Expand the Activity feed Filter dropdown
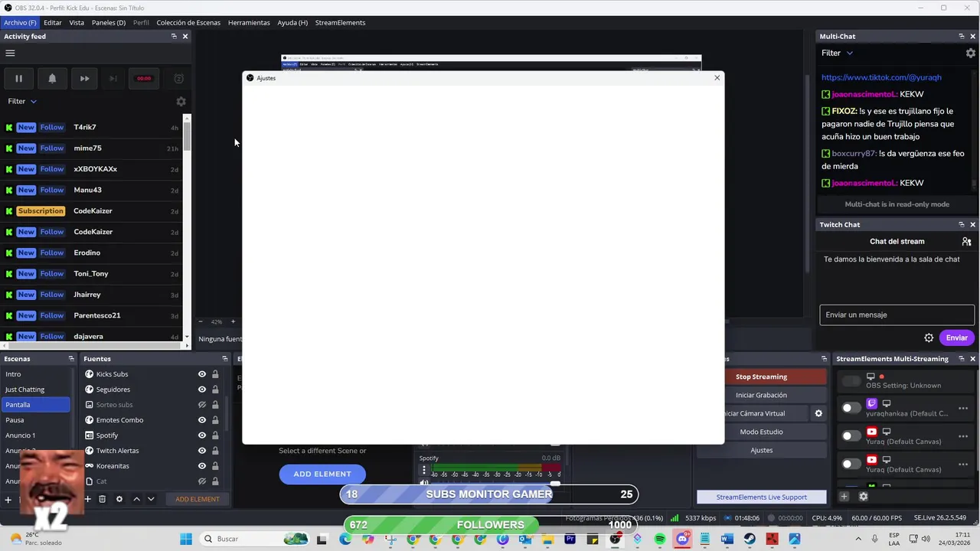 pos(22,101)
